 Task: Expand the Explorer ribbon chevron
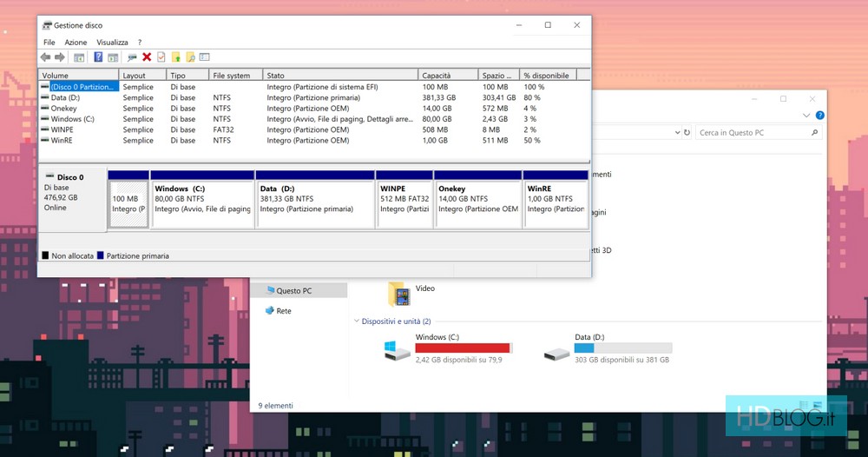click(x=807, y=115)
